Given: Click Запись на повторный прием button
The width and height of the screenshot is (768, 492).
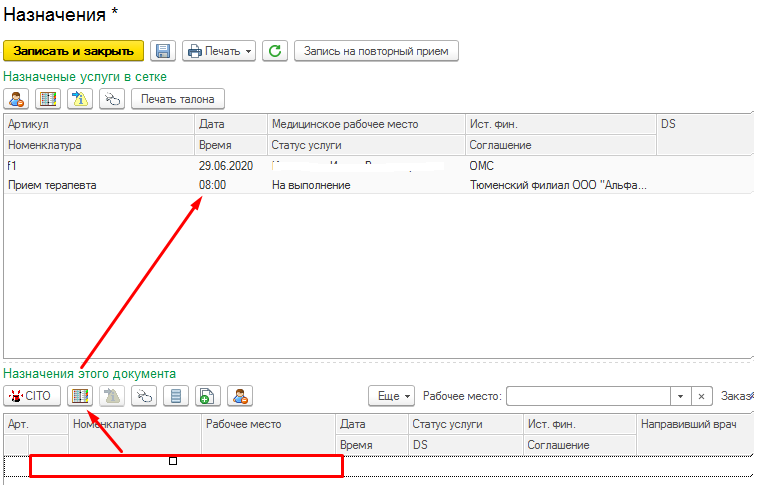Looking at the screenshot, I should click(x=376, y=51).
